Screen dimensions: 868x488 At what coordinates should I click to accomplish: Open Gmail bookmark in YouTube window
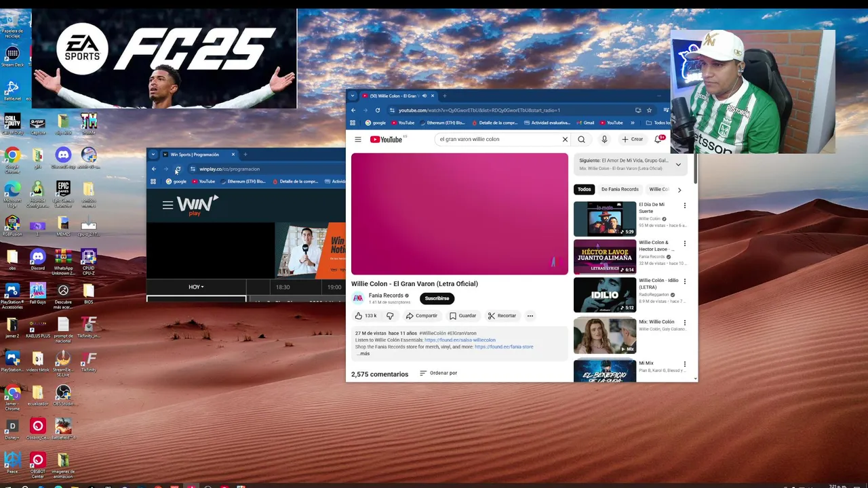(585, 123)
